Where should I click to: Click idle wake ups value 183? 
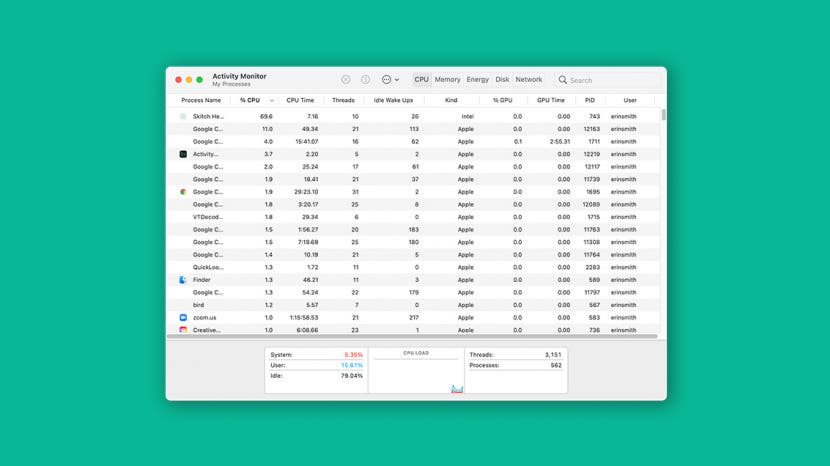413,230
